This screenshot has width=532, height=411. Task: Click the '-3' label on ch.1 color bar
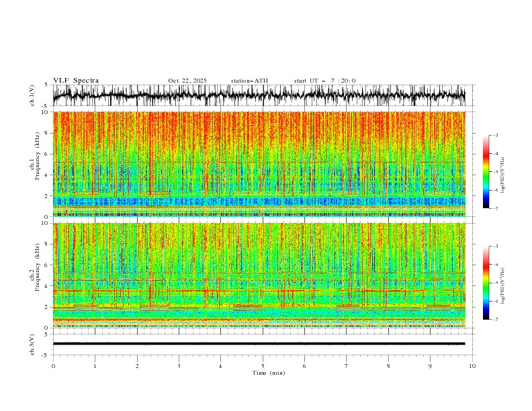tap(496, 135)
